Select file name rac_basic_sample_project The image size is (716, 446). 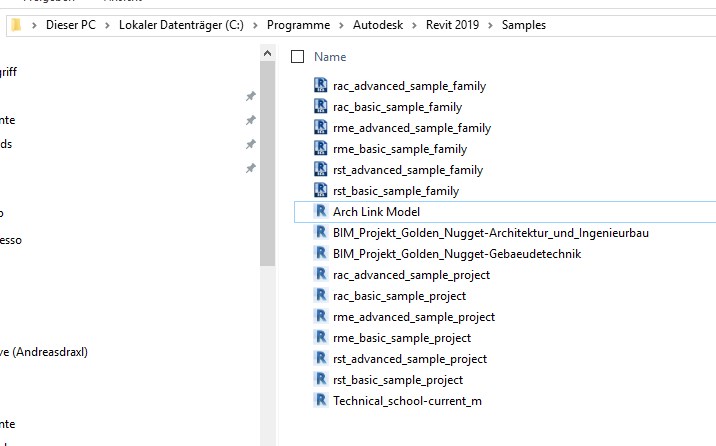400,296
